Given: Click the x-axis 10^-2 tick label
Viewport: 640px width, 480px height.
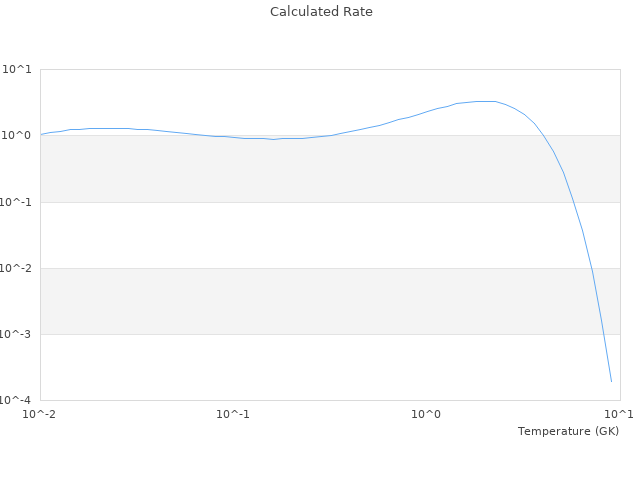Looking at the screenshot, I should tap(40, 414).
